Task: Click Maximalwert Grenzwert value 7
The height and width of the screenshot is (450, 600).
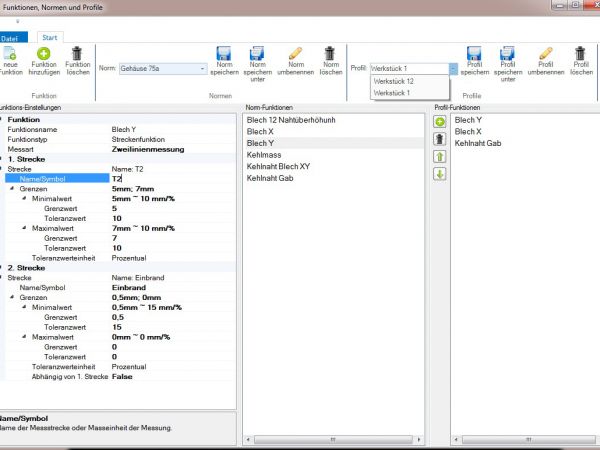Action: [114, 238]
